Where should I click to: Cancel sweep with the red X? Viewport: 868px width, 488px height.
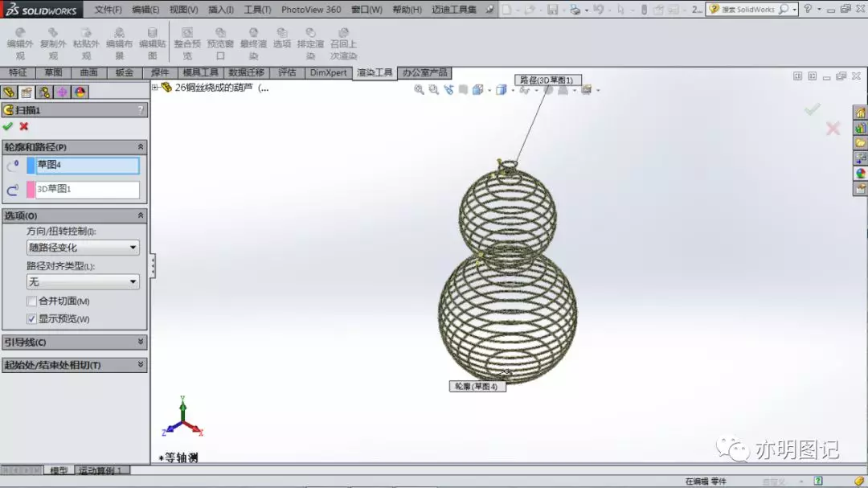coord(24,126)
